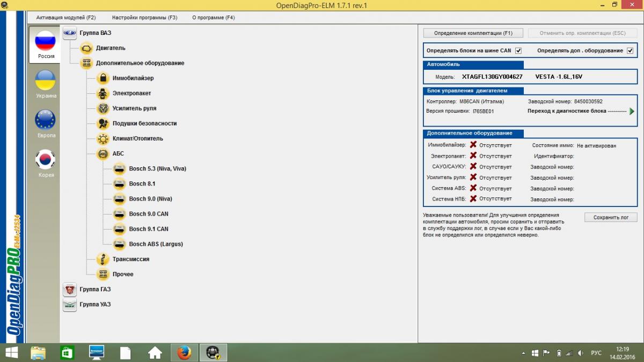
Task: Open the О программе (F4) menu
Action: point(214,18)
